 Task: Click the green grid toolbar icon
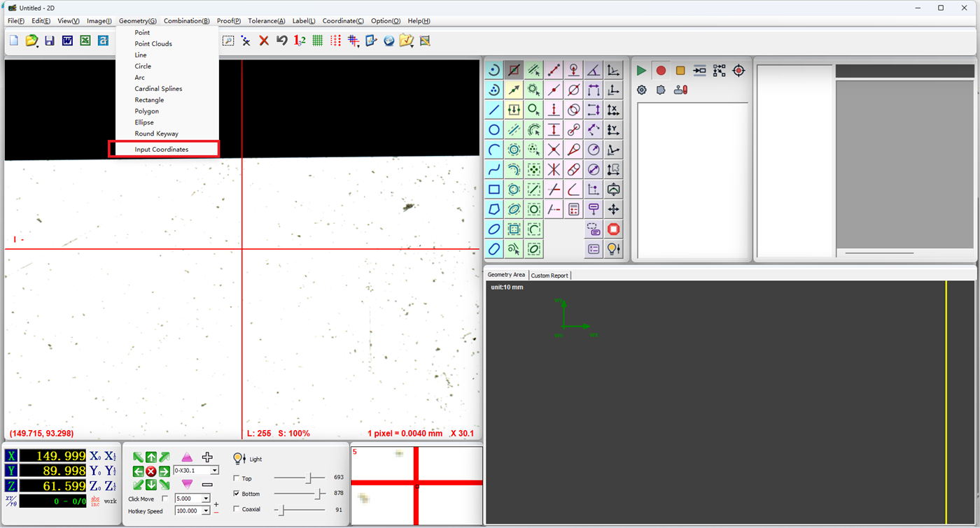click(x=317, y=41)
